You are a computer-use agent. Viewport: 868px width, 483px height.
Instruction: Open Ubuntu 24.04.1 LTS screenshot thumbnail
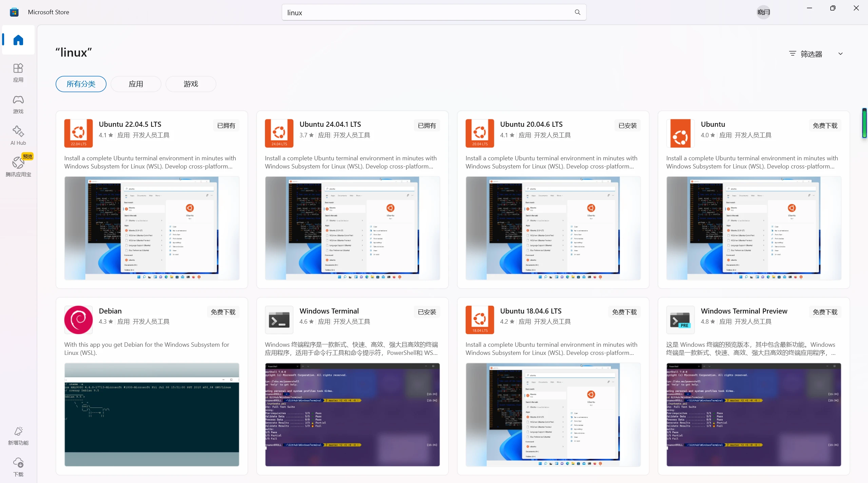pos(352,228)
